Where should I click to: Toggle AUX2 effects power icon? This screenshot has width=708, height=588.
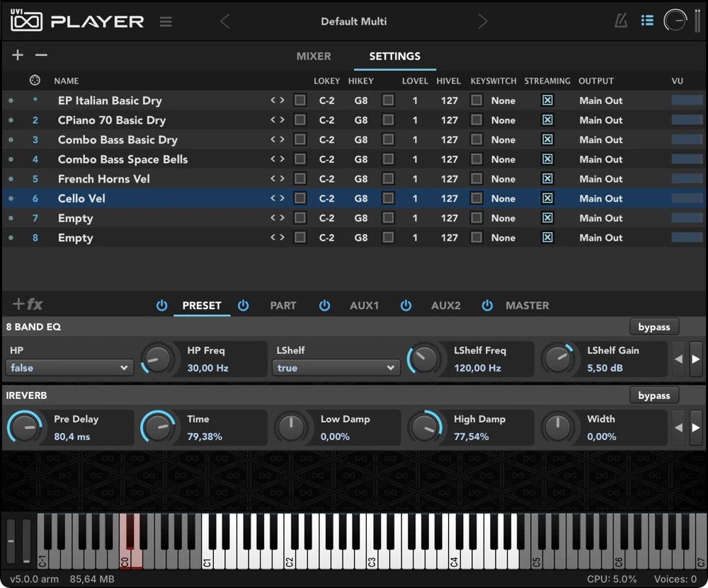(x=406, y=306)
